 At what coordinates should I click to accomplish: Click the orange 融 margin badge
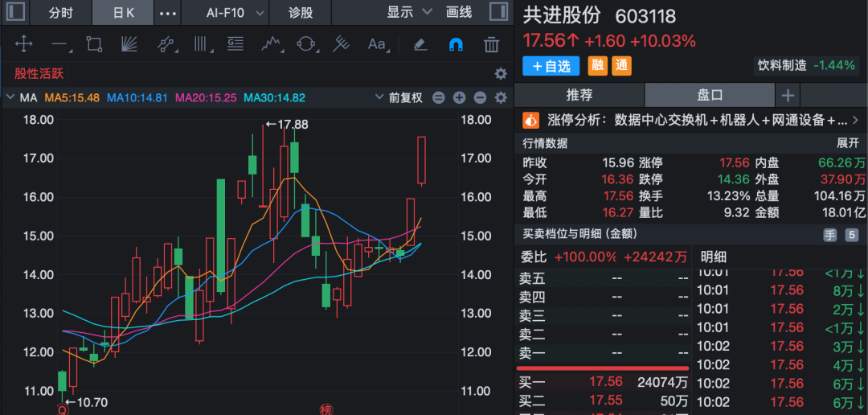pos(597,66)
